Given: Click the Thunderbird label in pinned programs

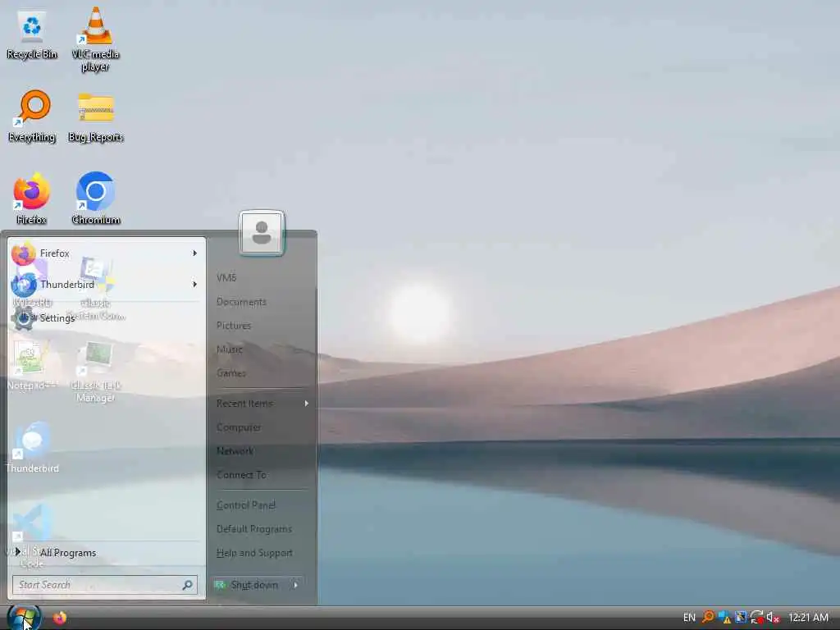Looking at the screenshot, I should (x=67, y=285).
